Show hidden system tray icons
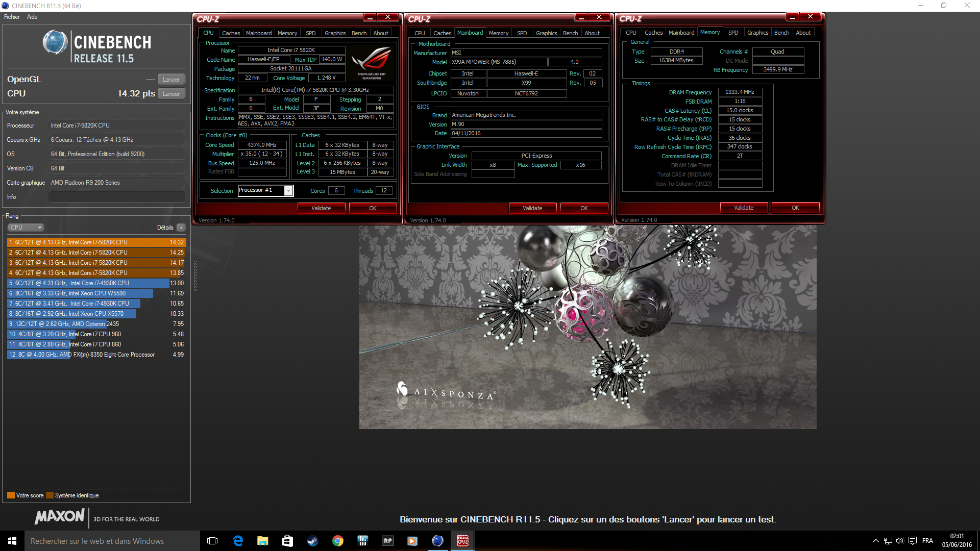The image size is (980, 551). coord(876,541)
